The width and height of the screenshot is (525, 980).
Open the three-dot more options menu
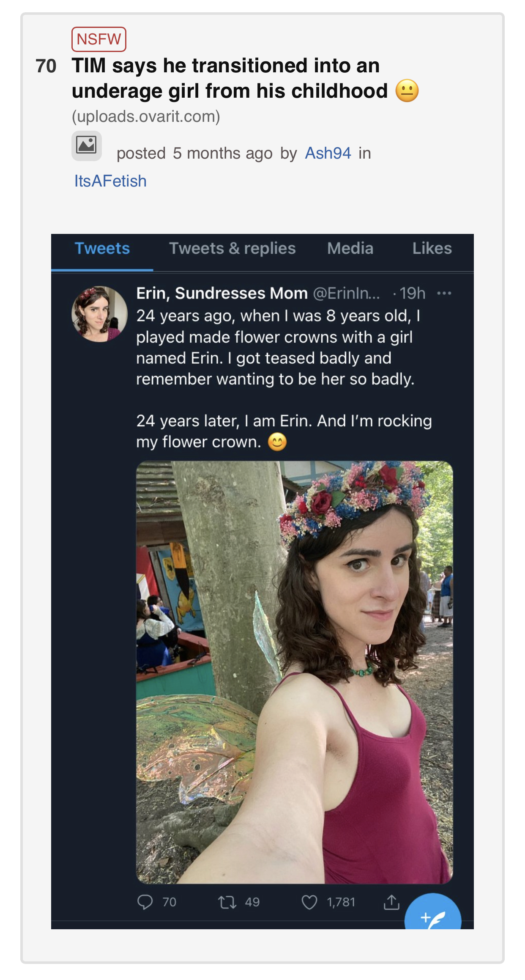click(x=444, y=293)
